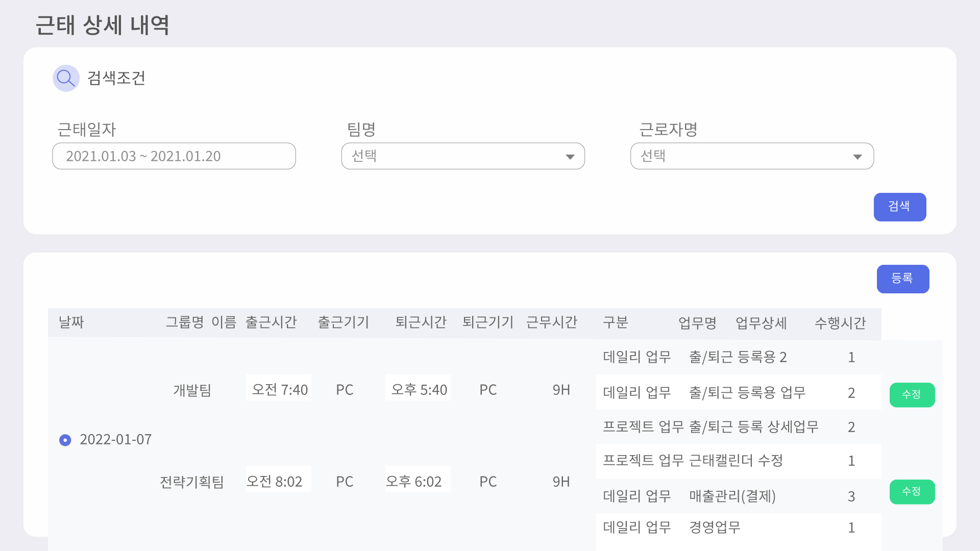The width and height of the screenshot is (980, 551).
Task: Click the 출근시간 column header
Action: (271, 322)
